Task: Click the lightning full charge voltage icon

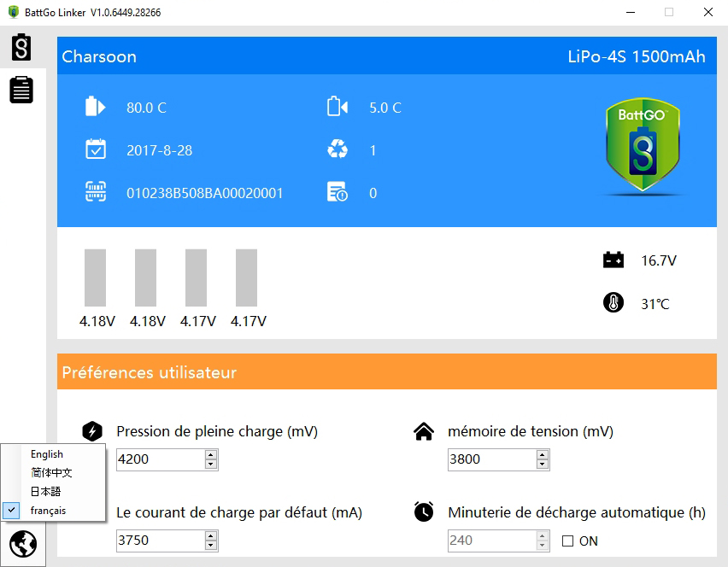Action: pos(92,431)
